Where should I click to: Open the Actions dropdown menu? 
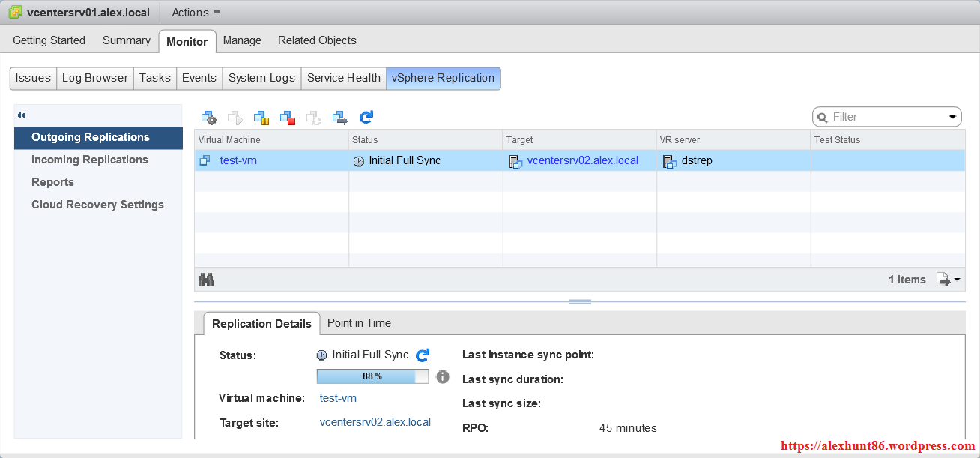(x=196, y=13)
